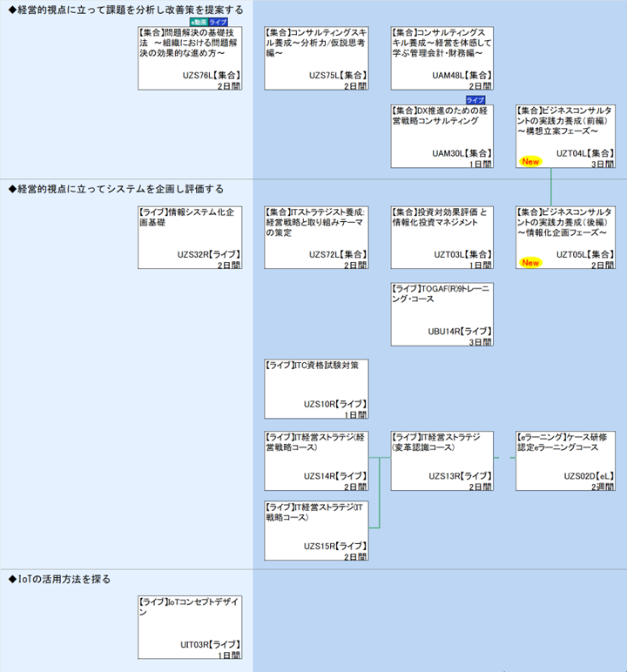Open the UZS32R information system planning course
This screenshot has height=672, width=627.
click(190, 238)
